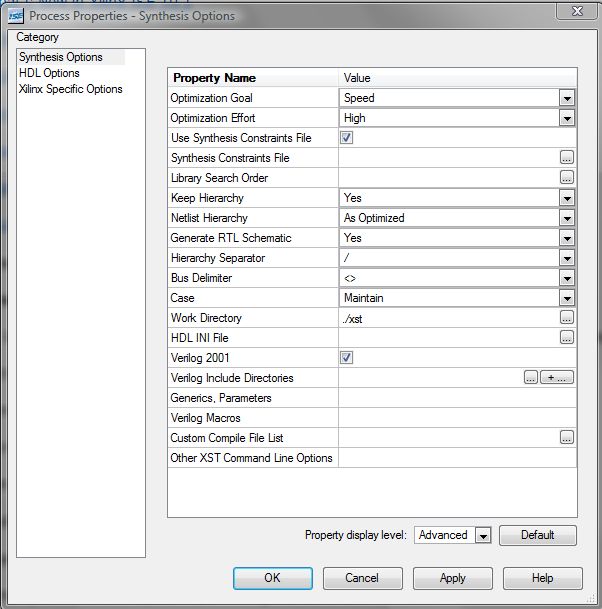Image resolution: width=602 pixels, height=609 pixels.
Task: Click Other XST Command Line Options field
Action: tap(458, 458)
